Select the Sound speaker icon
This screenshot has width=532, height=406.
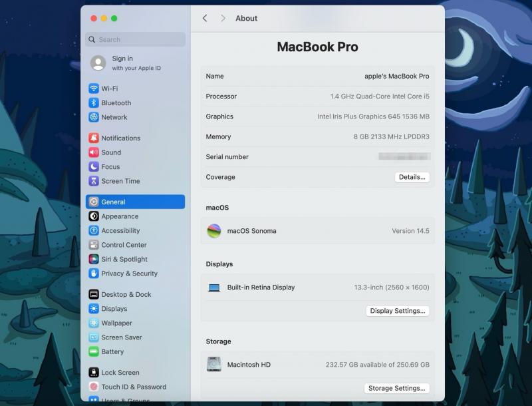pyautogui.click(x=94, y=152)
